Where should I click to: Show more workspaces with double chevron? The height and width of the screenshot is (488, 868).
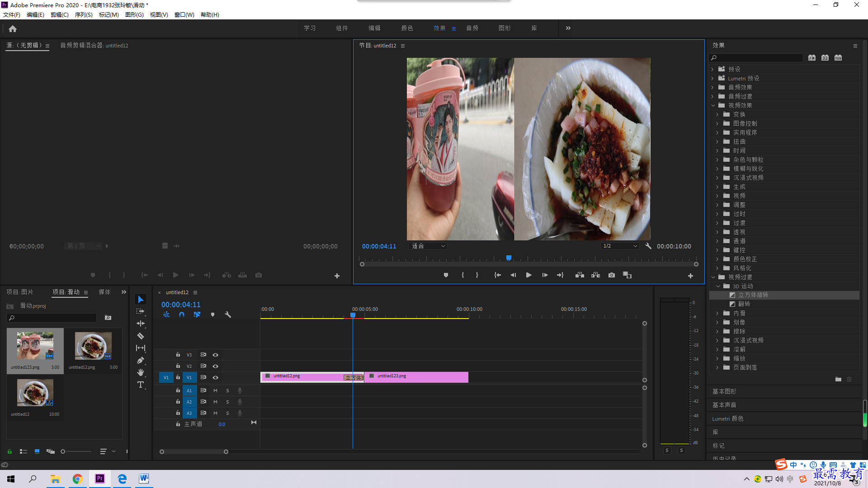(x=568, y=28)
